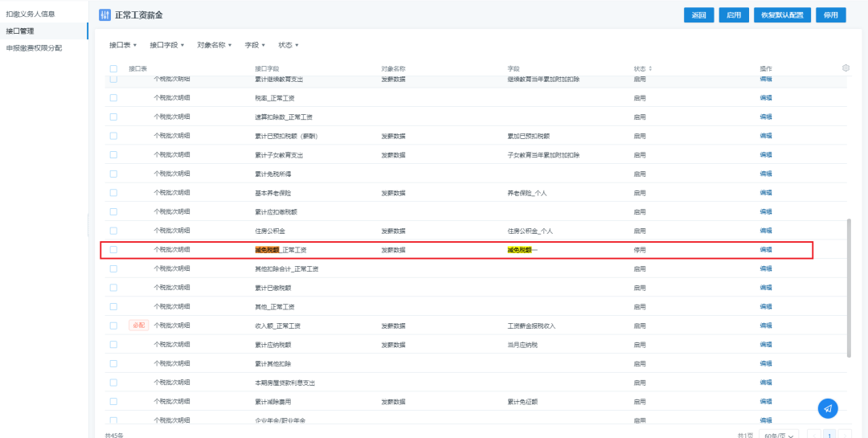
Task: Select page 1 in the pagination
Action: pyautogui.click(x=829, y=436)
